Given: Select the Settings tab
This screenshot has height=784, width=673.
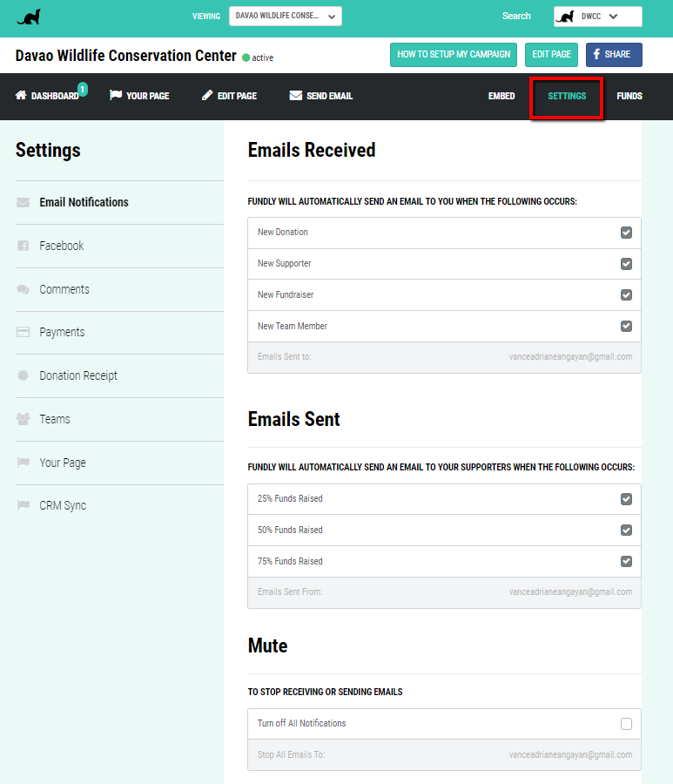Looking at the screenshot, I should pos(567,96).
